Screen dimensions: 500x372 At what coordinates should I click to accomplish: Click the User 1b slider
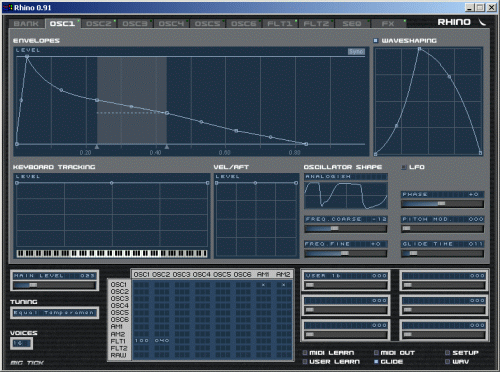tap(346, 285)
